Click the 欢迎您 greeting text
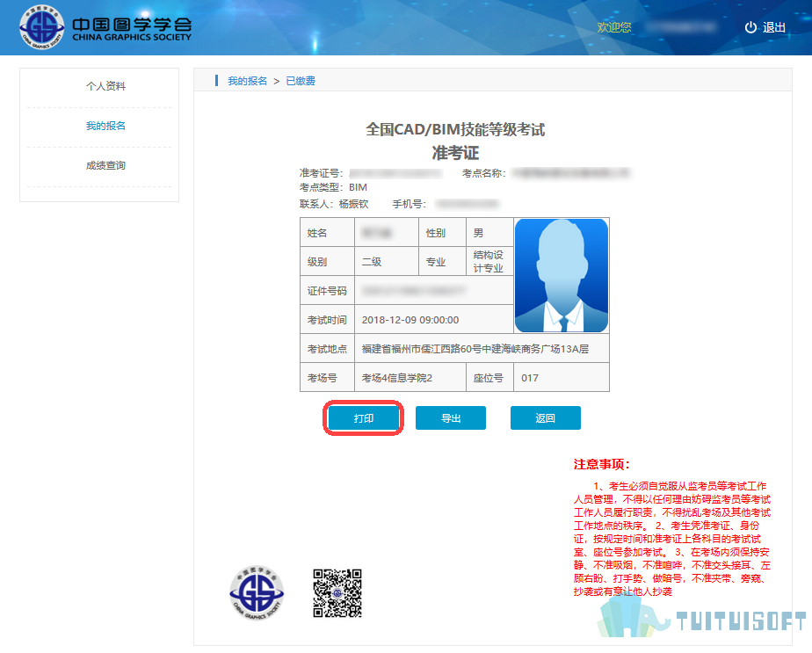The width and height of the screenshot is (812, 653). pyautogui.click(x=614, y=27)
